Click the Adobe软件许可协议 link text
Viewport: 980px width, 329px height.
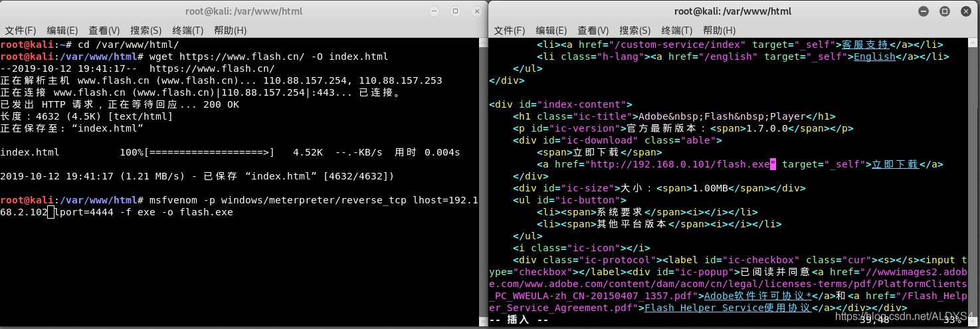coord(757,296)
